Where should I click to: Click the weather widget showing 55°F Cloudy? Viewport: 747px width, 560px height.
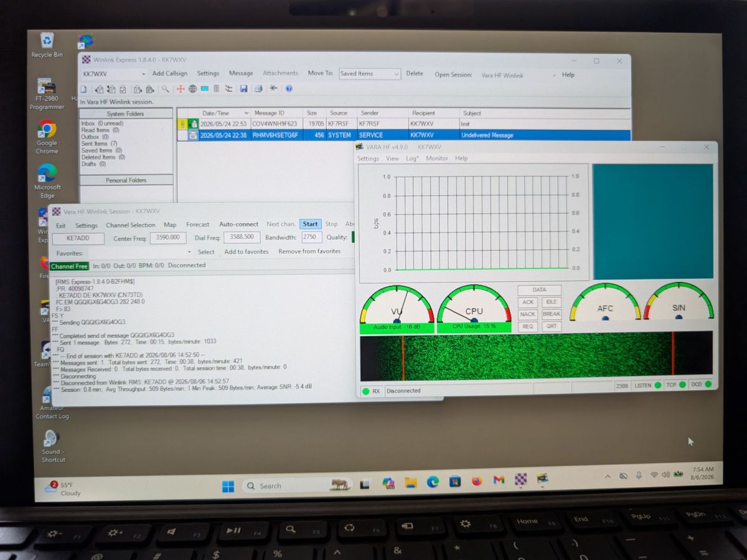pyautogui.click(x=63, y=489)
